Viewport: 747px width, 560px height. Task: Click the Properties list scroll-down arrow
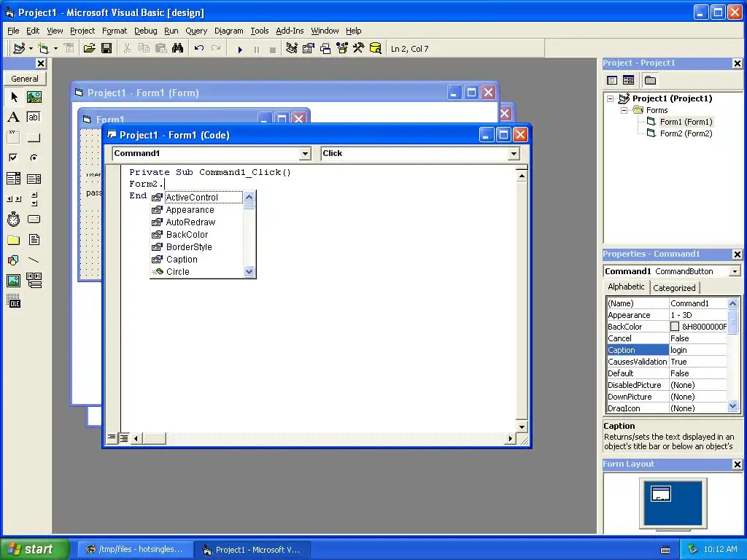(x=732, y=406)
